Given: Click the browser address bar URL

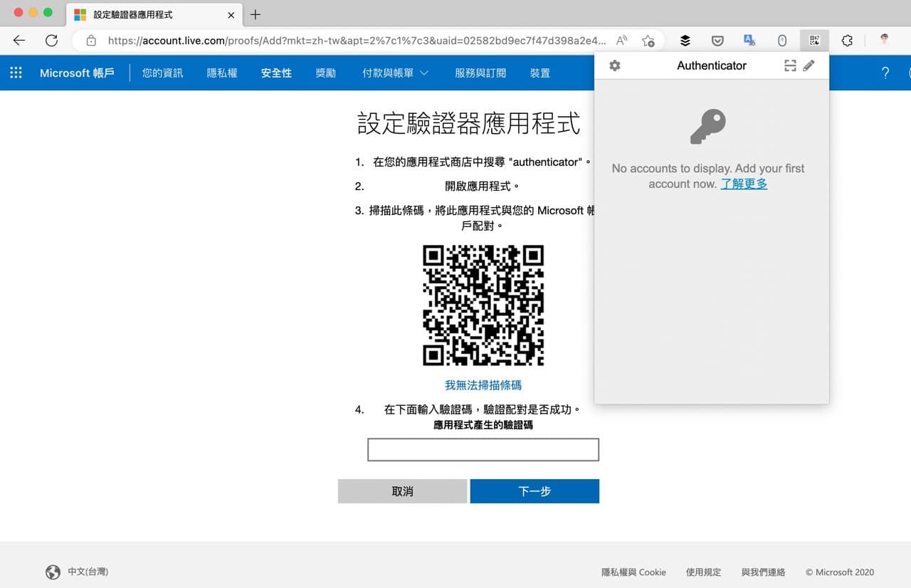Looking at the screenshot, I should [357, 41].
